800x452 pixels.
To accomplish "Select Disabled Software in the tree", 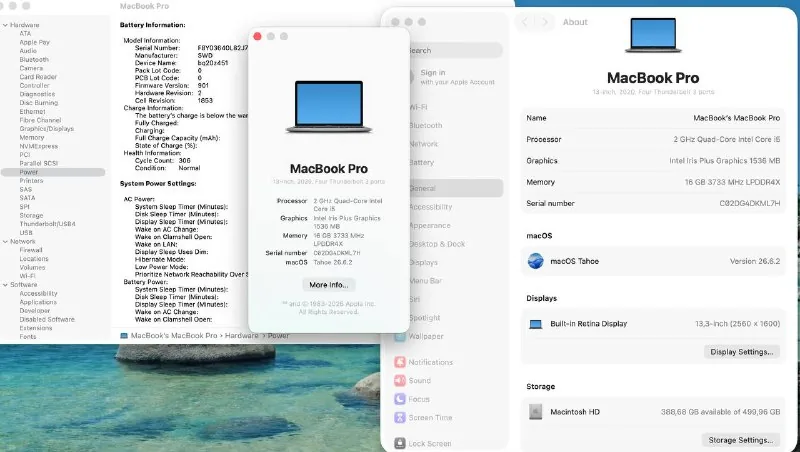I will [47, 319].
